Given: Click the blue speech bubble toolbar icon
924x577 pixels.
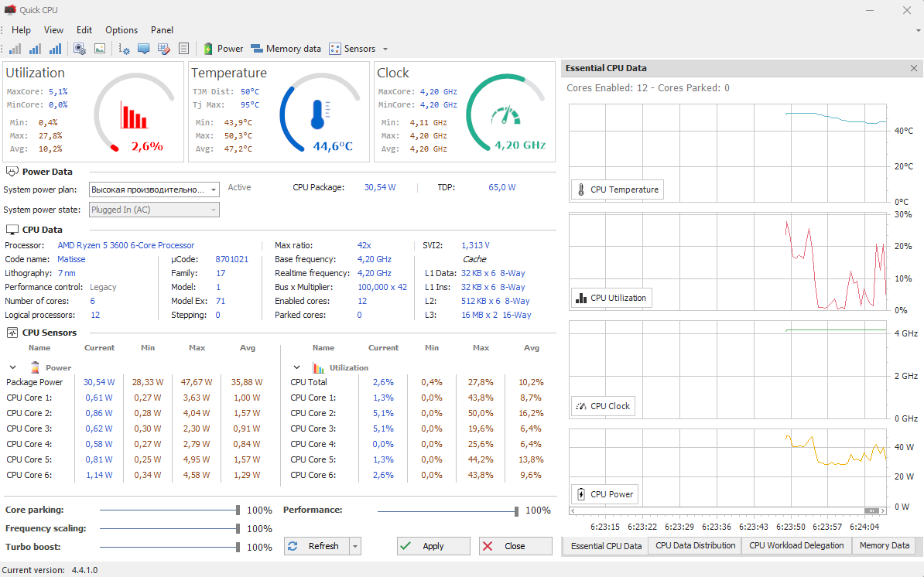Looking at the screenshot, I should pos(143,49).
